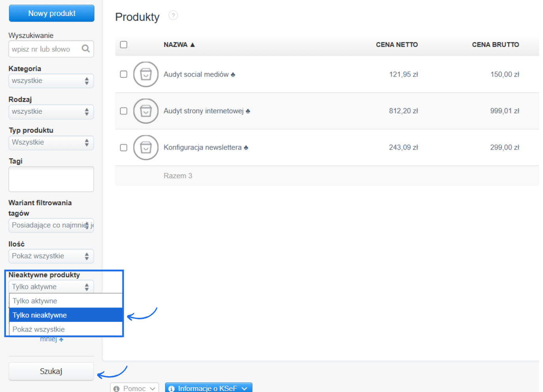The width and height of the screenshot is (543, 392).
Task: Expand the Rodzaj dropdown
Action: 51,112
